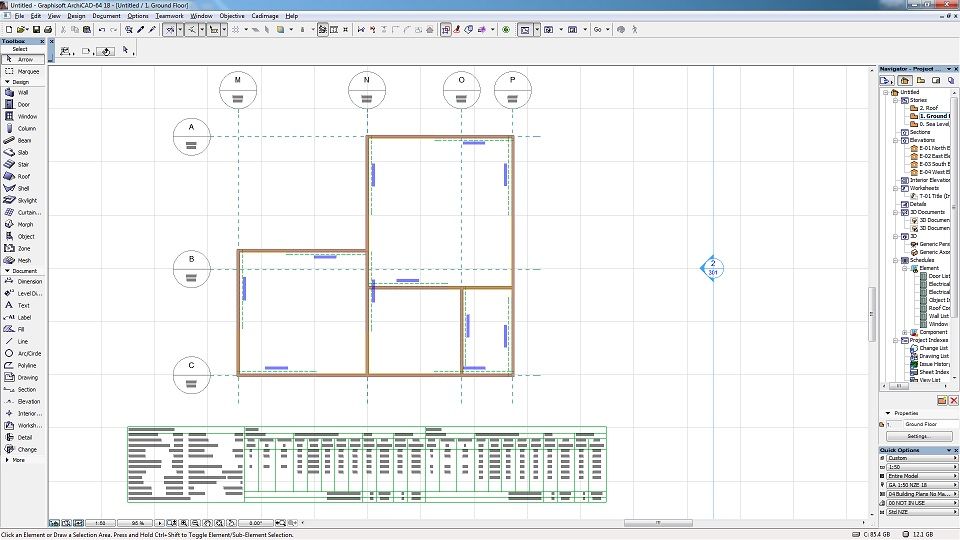The height and width of the screenshot is (540, 960).
Task: Select 2. Roof story in Navigator
Action: click(x=929, y=108)
